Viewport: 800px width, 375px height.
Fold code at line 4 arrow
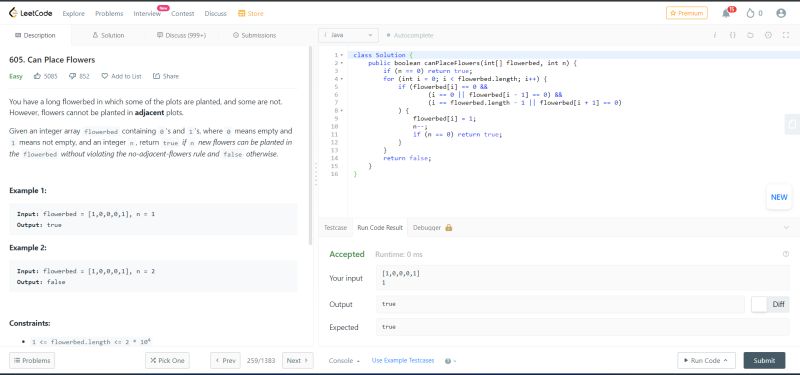click(342, 79)
